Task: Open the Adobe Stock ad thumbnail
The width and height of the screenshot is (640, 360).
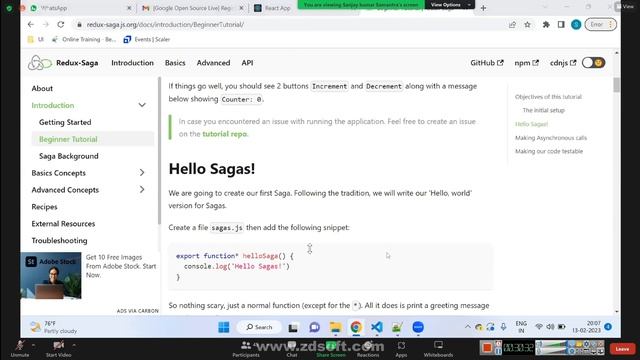Action: (51, 276)
